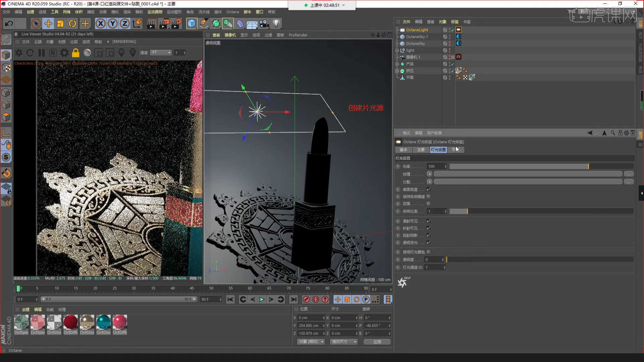Open Edit Render Settings icon
Viewport: 644px width, 362px height.
(x=176, y=23)
